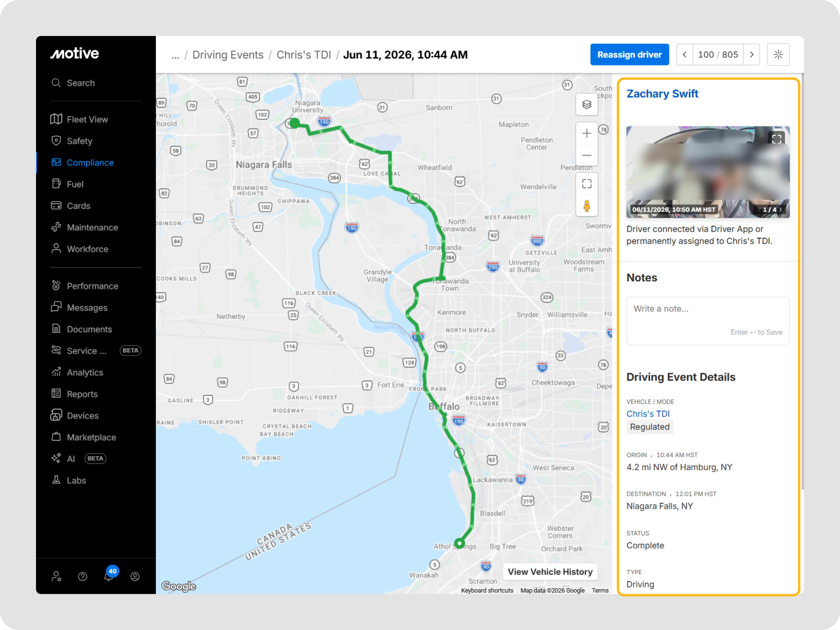Click the Motive logo
Screen dimensions: 840x630
tap(75, 53)
